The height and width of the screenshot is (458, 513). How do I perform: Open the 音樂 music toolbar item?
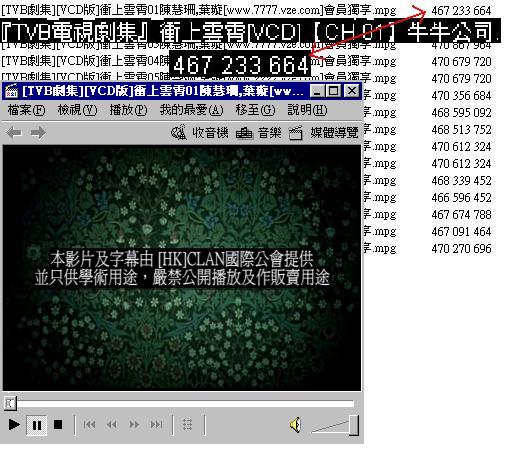click(x=259, y=133)
